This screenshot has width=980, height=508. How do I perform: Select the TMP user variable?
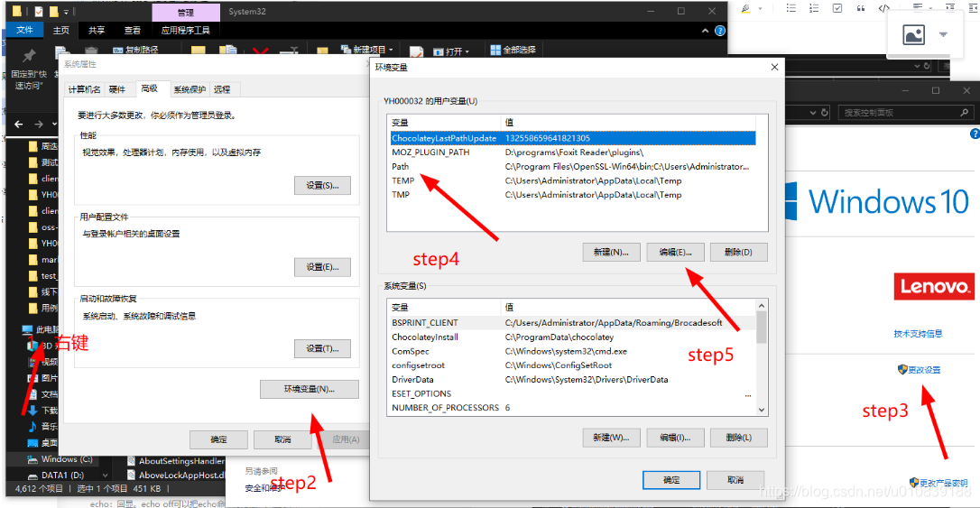tap(572, 195)
